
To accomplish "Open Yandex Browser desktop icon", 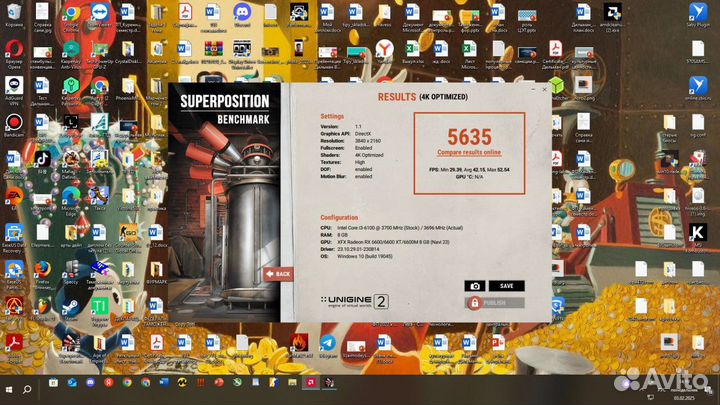I will coord(384,51).
